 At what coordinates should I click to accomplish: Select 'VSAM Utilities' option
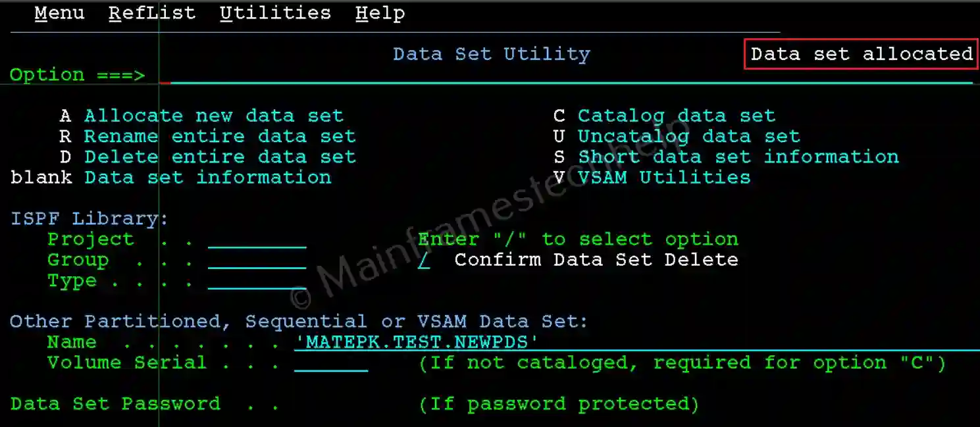pyautogui.click(x=663, y=177)
